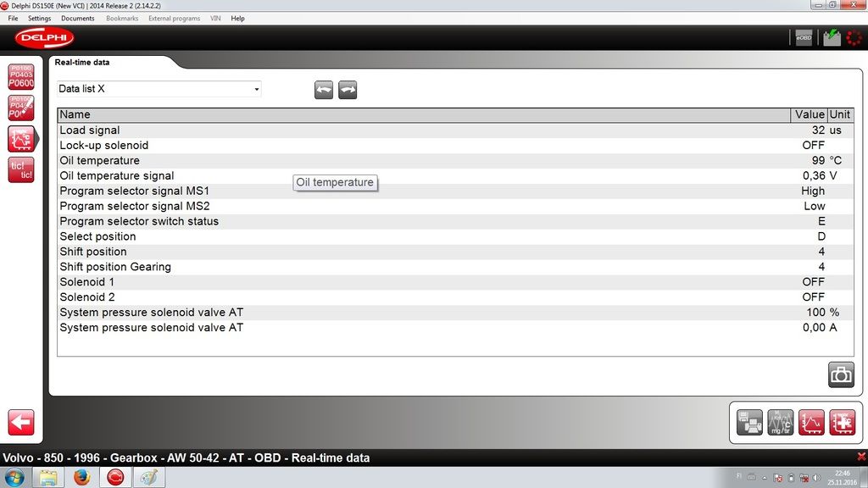Click the Delphi logo
Viewport: 868px width, 488px height.
pyautogui.click(x=44, y=37)
